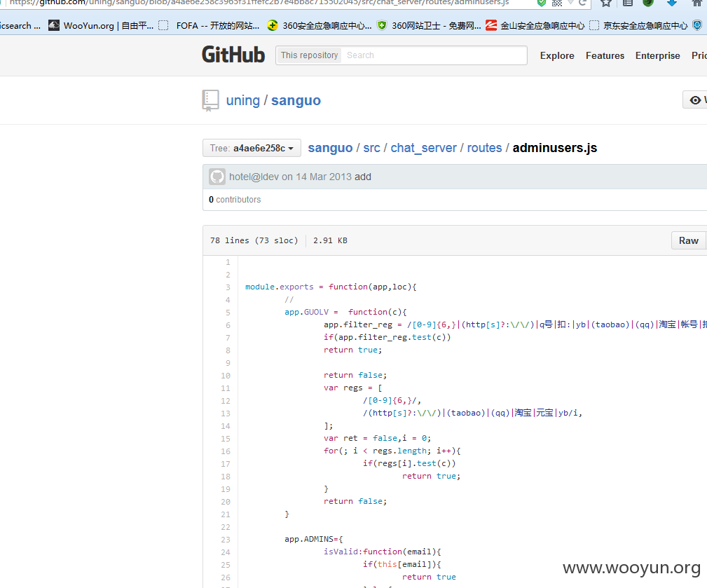707x588 pixels.
Task: Click the green round extension icon
Action: click(648, 3)
